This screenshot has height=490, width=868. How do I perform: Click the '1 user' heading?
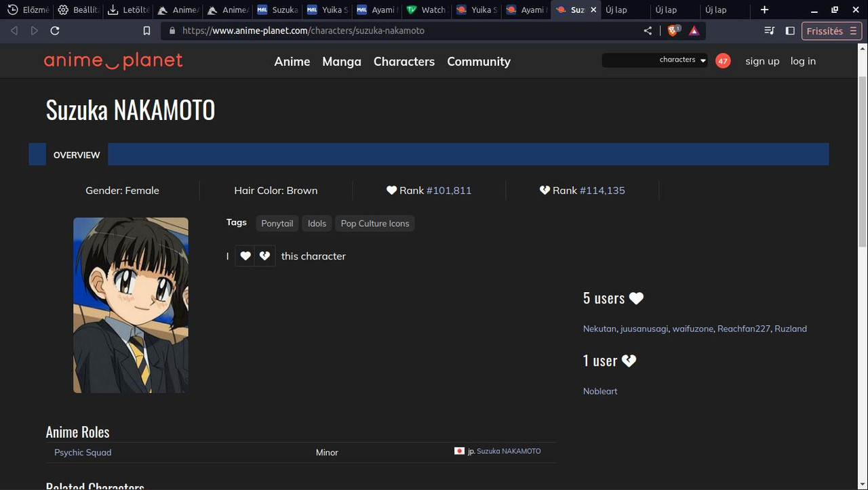coord(610,361)
